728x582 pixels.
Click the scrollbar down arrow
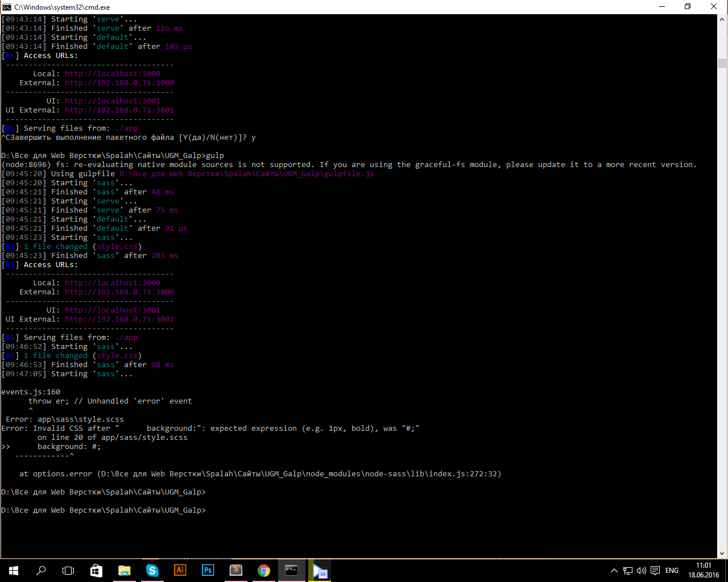coord(722,554)
